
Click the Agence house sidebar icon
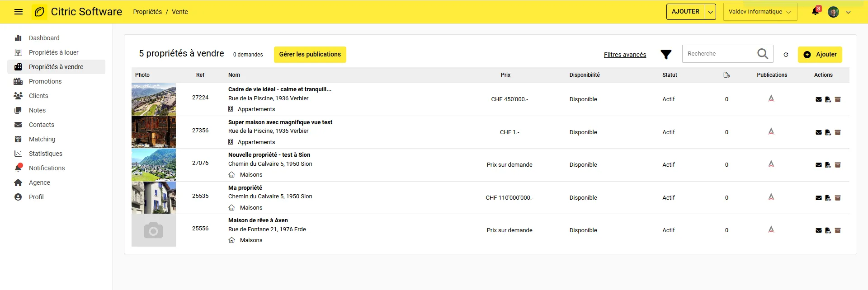(x=18, y=182)
